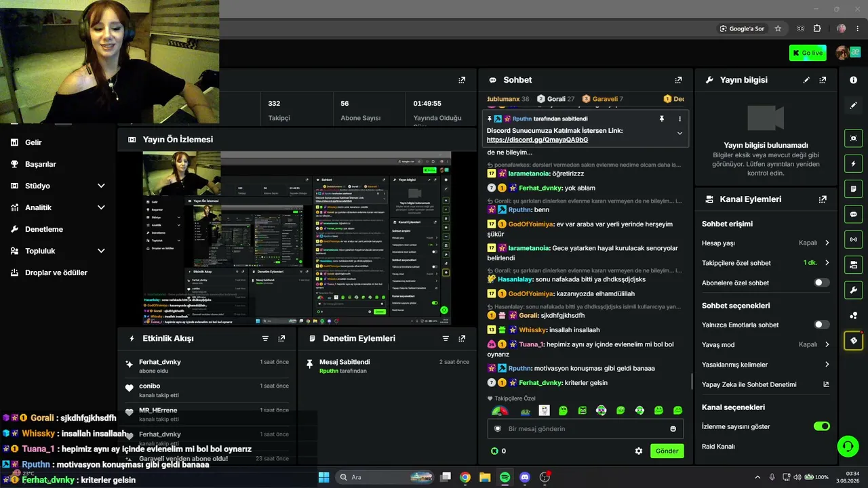This screenshot has width=868, height=488.
Task: Click username Tuana_1 in chat
Action: tap(532, 344)
